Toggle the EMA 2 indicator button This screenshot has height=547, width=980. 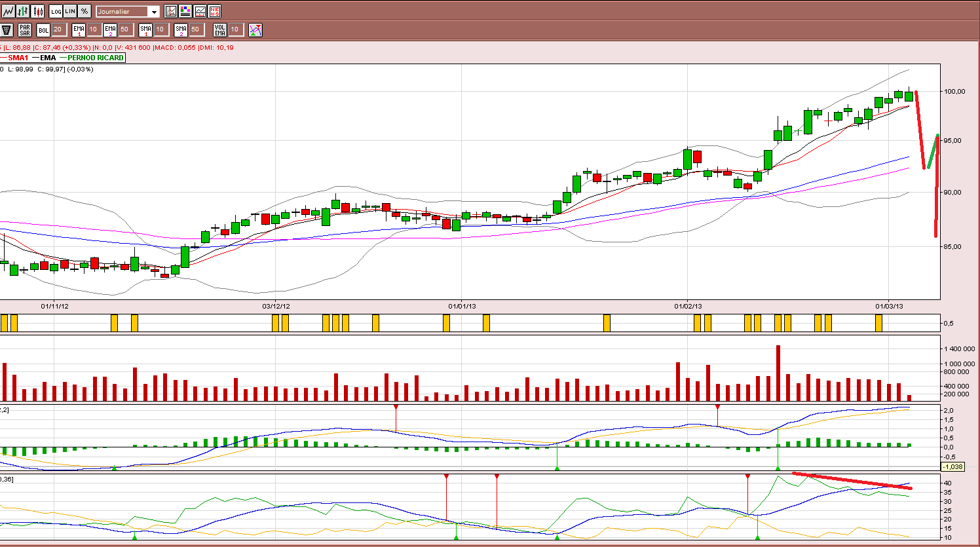point(110,29)
